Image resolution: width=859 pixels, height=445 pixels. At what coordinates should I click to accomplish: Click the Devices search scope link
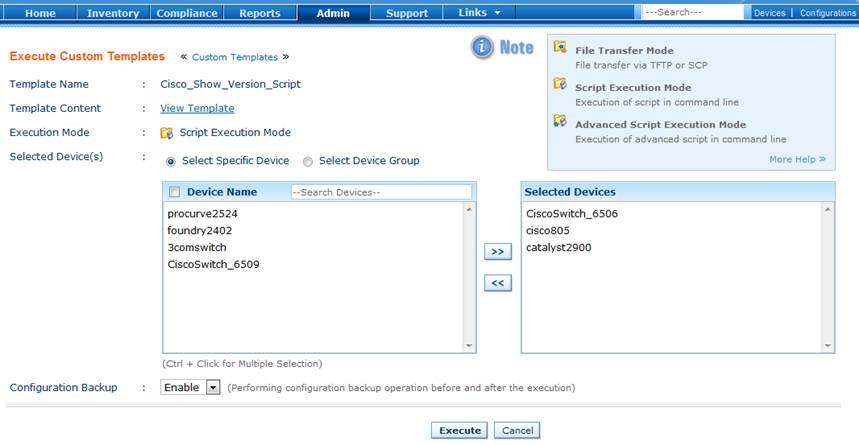(x=769, y=13)
